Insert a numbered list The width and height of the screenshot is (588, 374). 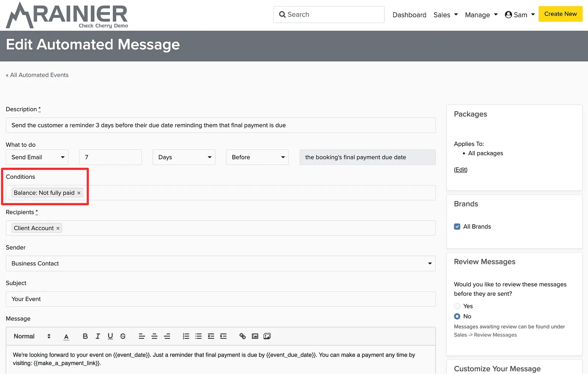click(x=186, y=336)
